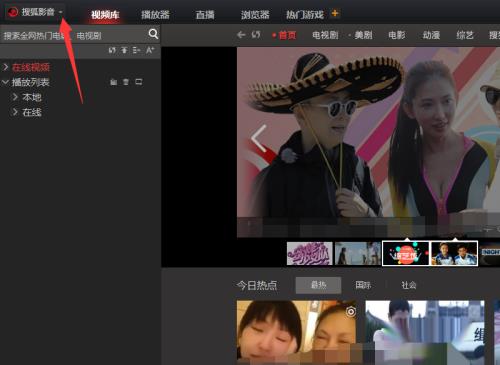Open the 美剧 category

[x=363, y=35]
